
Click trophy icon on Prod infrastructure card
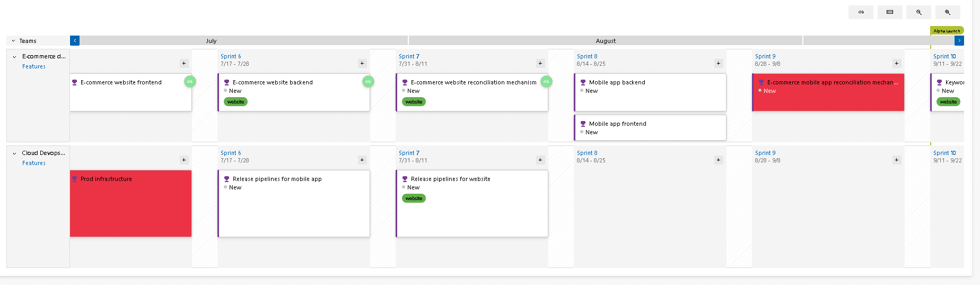75,179
